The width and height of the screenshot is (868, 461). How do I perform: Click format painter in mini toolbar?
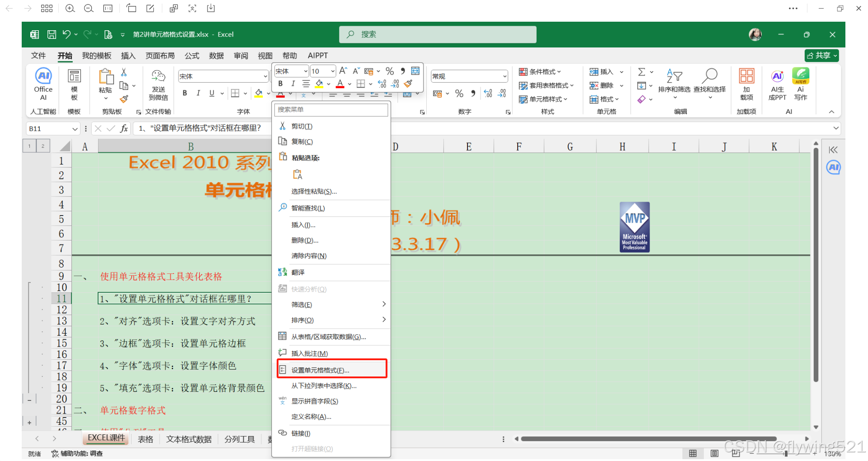coord(408,84)
